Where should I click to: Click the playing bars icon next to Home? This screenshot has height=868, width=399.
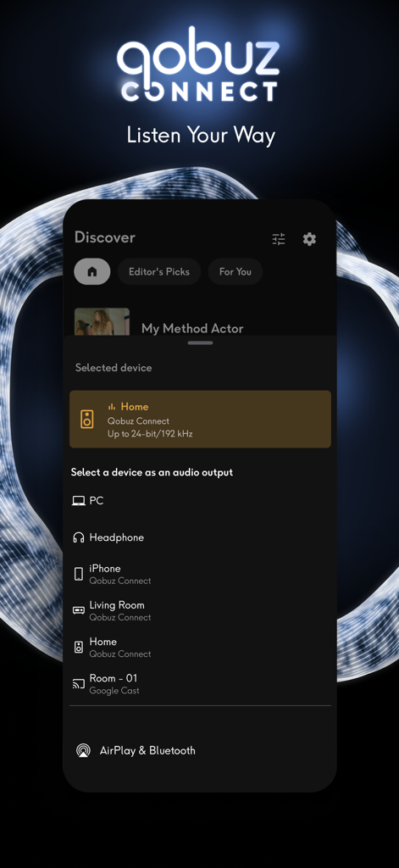[x=112, y=407]
